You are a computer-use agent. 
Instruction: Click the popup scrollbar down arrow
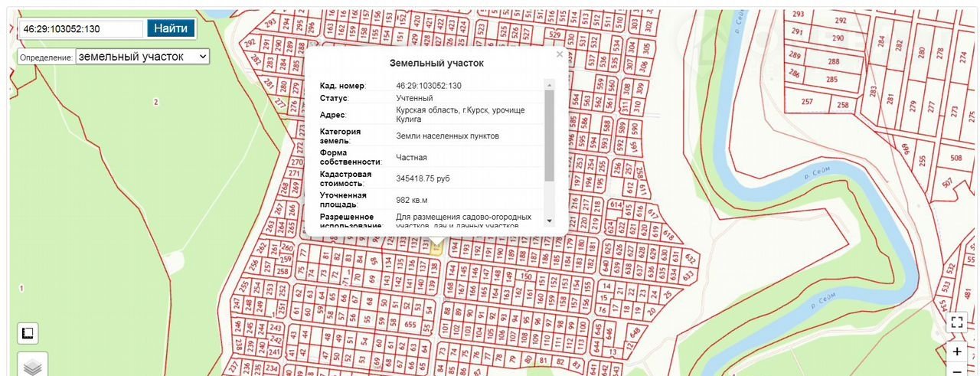[549, 221]
